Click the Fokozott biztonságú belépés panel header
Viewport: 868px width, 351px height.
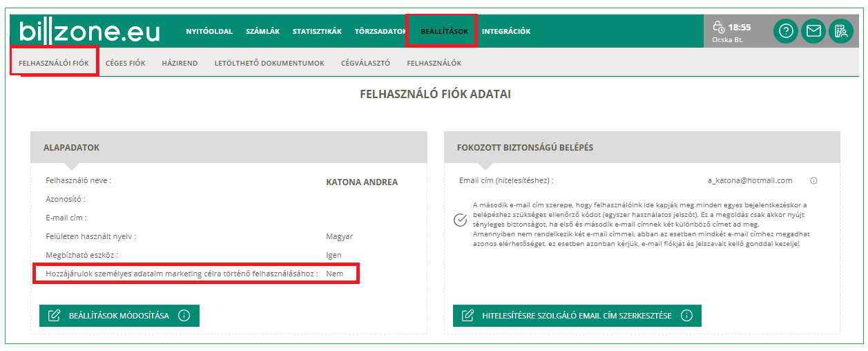click(642, 147)
